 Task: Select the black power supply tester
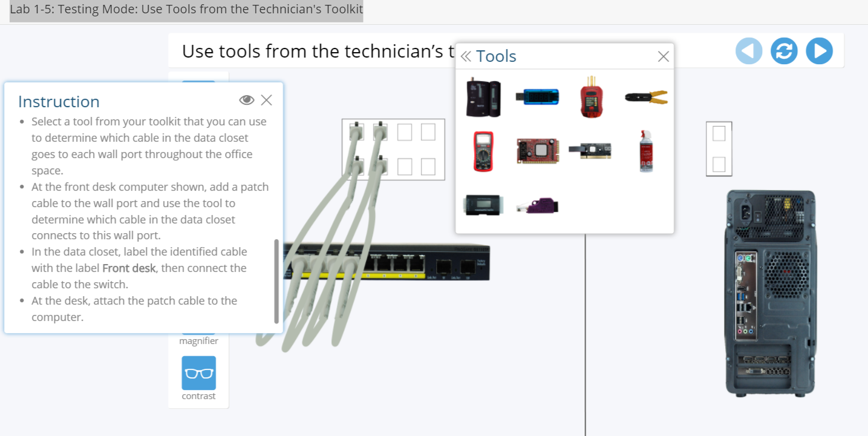click(482, 205)
